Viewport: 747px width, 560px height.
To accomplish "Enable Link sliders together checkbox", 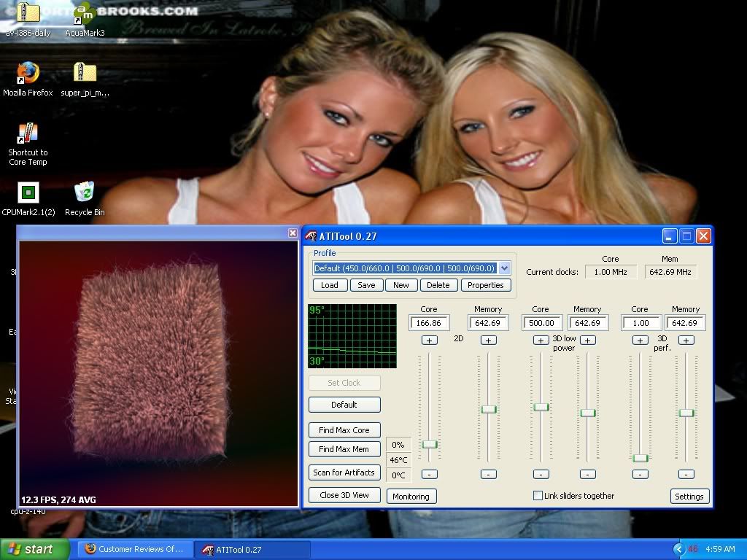I will coord(538,496).
